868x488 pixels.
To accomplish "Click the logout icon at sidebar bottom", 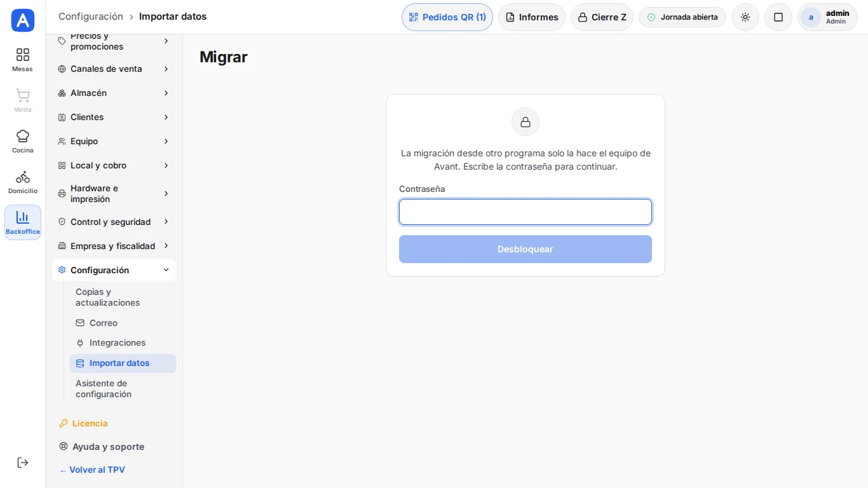I will click(23, 463).
